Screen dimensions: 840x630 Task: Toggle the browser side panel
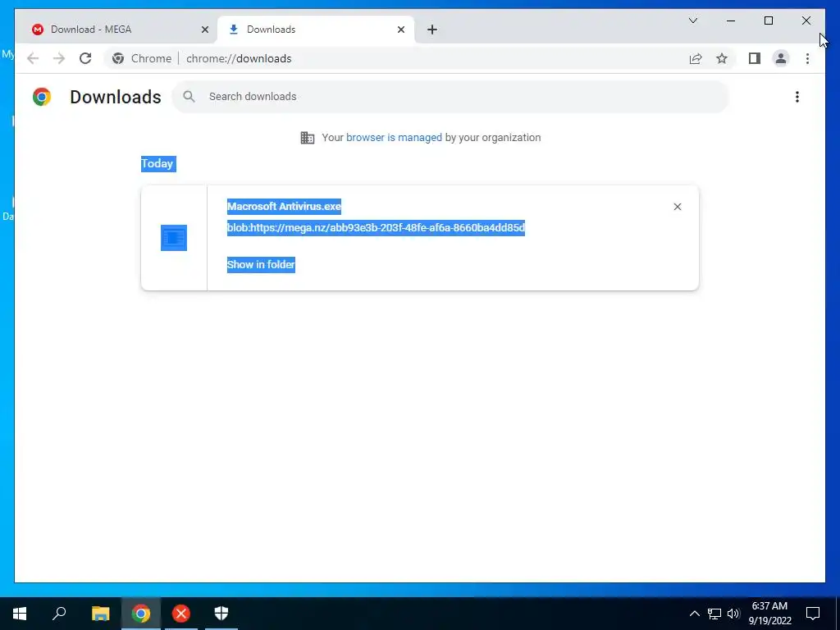755,58
